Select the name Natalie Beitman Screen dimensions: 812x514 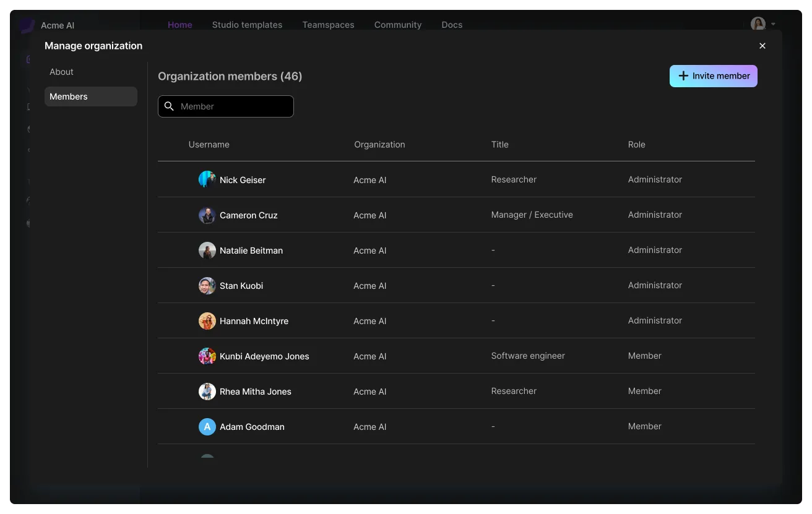(251, 251)
